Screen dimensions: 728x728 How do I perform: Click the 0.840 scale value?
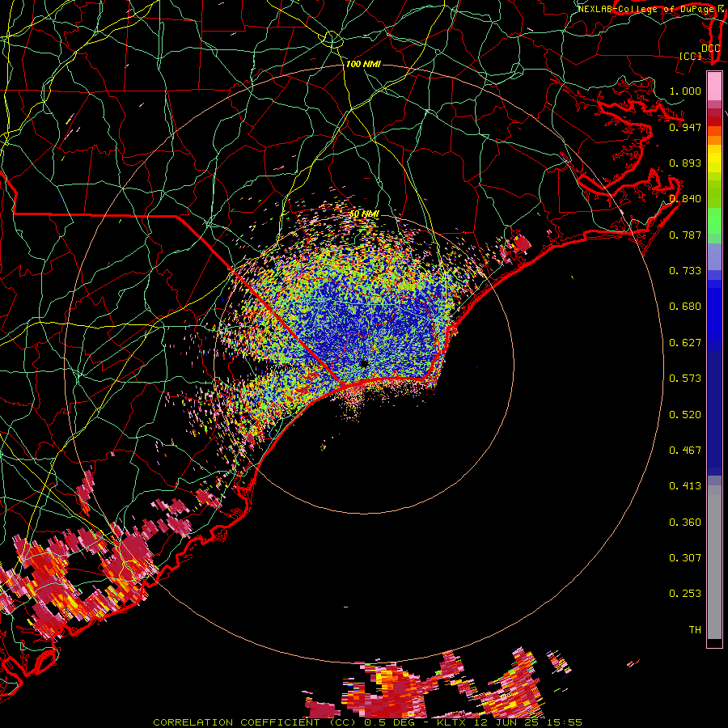pyautogui.click(x=685, y=199)
